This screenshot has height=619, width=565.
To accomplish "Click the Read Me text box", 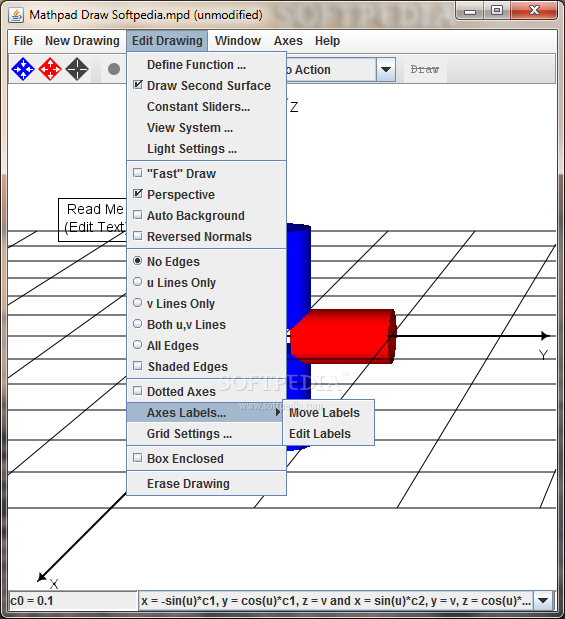I will [93, 219].
